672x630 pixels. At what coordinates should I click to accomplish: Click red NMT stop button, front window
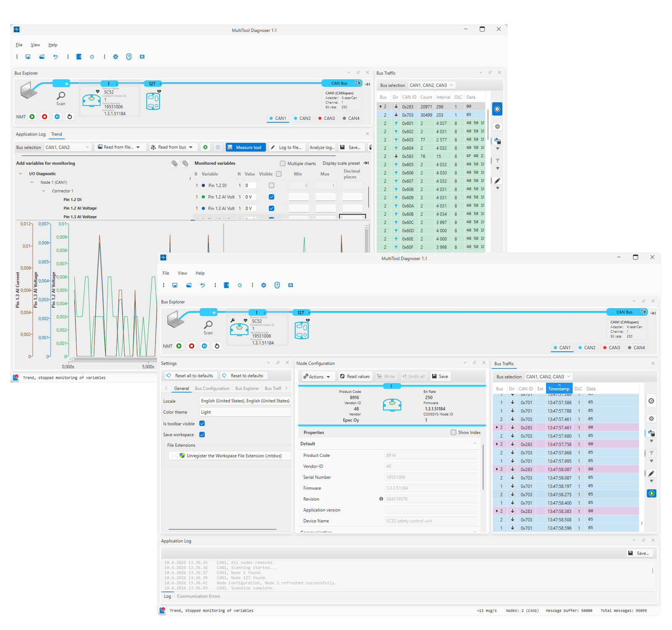tap(192, 346)
